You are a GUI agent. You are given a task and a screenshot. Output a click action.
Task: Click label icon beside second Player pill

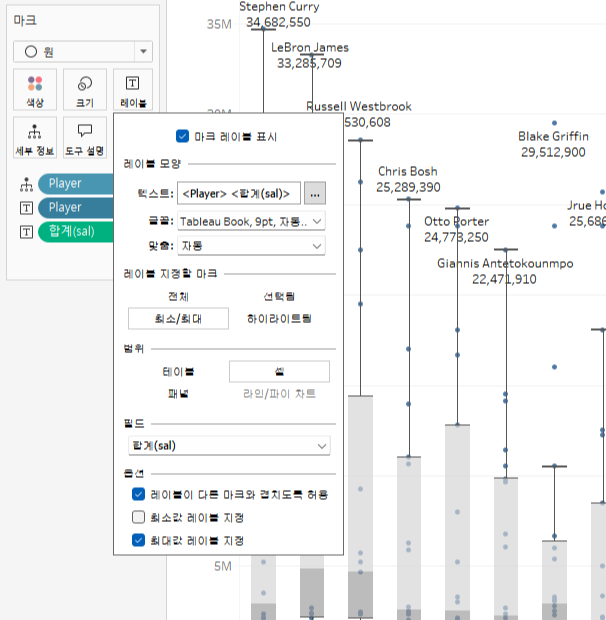[26, 208]
